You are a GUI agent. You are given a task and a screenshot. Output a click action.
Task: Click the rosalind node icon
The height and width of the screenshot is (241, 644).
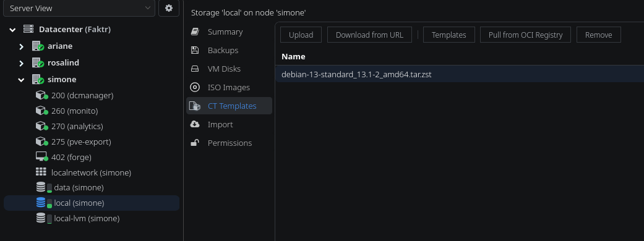(x=38, y=63)
